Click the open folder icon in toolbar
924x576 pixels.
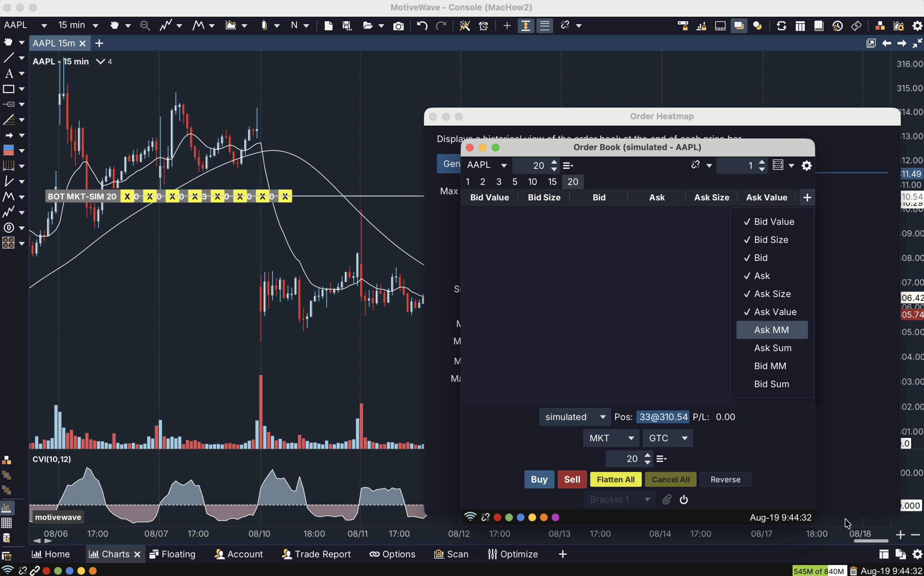(x=367, y=26)
